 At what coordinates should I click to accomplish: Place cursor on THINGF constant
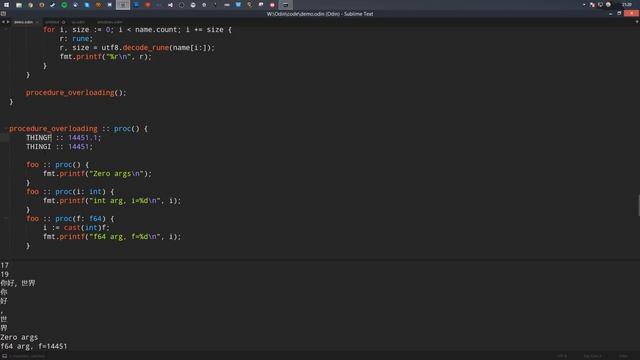[39, 138]
